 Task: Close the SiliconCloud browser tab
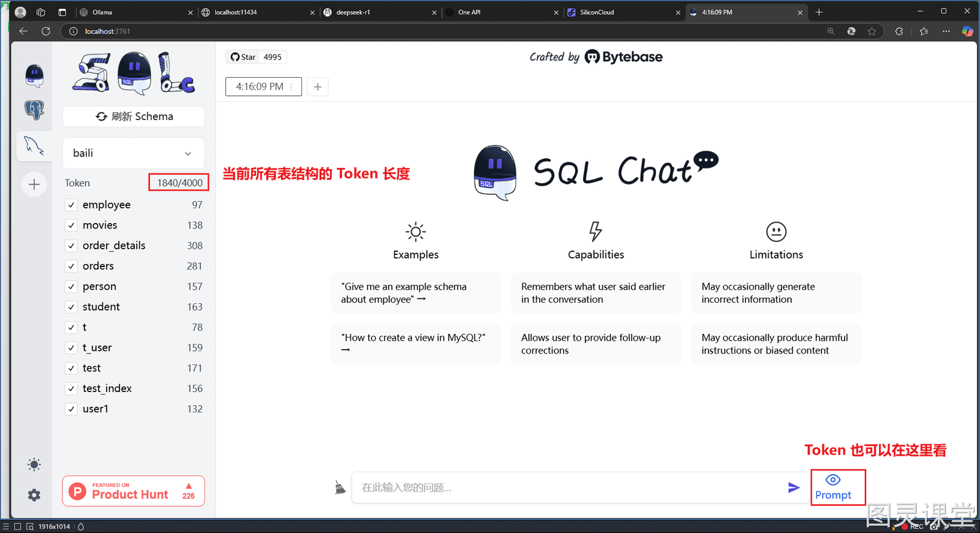(678, 12)
